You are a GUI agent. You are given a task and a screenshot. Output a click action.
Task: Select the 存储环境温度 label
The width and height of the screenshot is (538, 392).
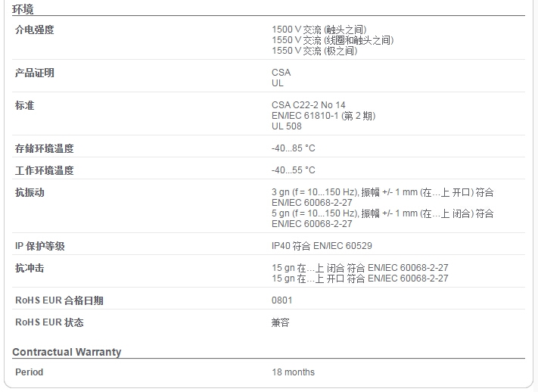(x=44, y=148)
